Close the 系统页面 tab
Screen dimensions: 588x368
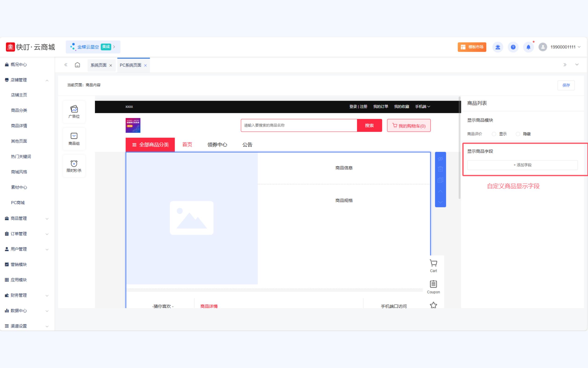(110, 66)
